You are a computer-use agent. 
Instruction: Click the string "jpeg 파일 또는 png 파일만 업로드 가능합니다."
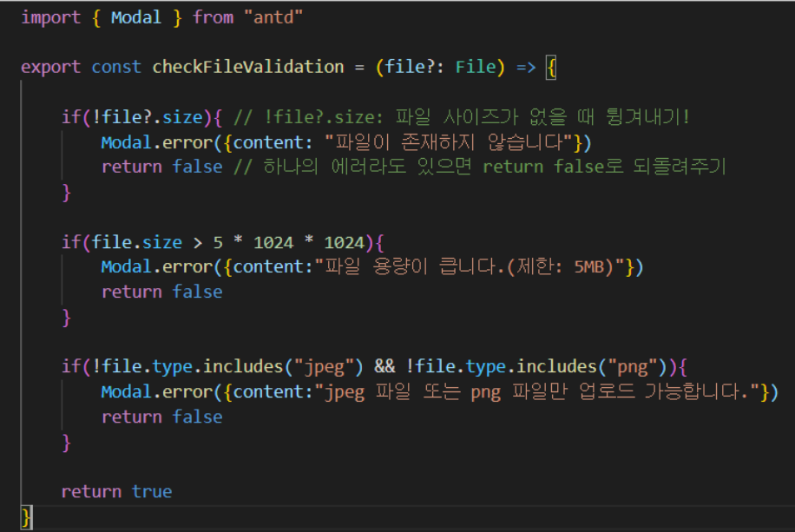[x=537, y=391]
